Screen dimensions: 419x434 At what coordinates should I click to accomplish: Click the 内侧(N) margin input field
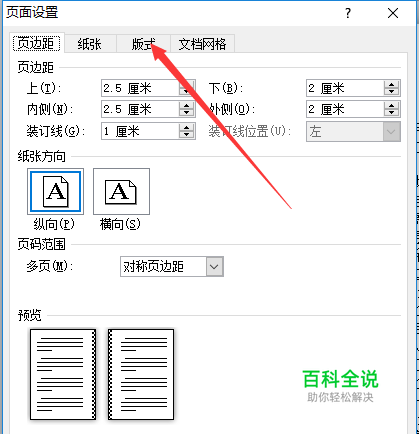(140, 109)
